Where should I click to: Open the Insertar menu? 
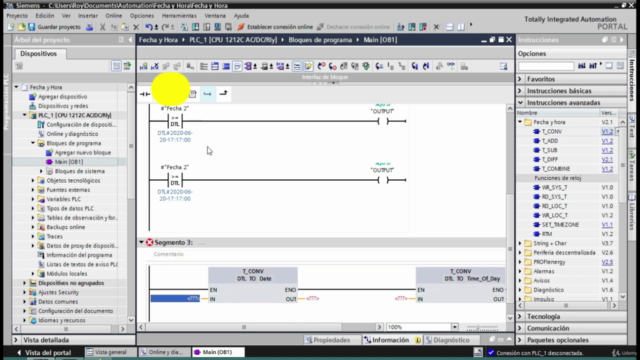point(88,16)
